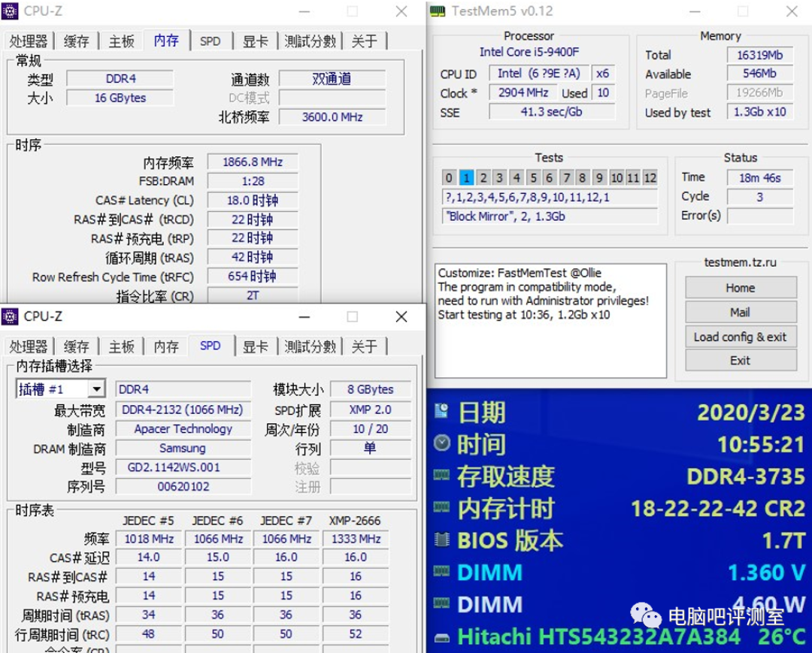Click the 654 时钟 tRFC value
The width and height of the screenshot is (812, 653).
(x=253, y=277)
